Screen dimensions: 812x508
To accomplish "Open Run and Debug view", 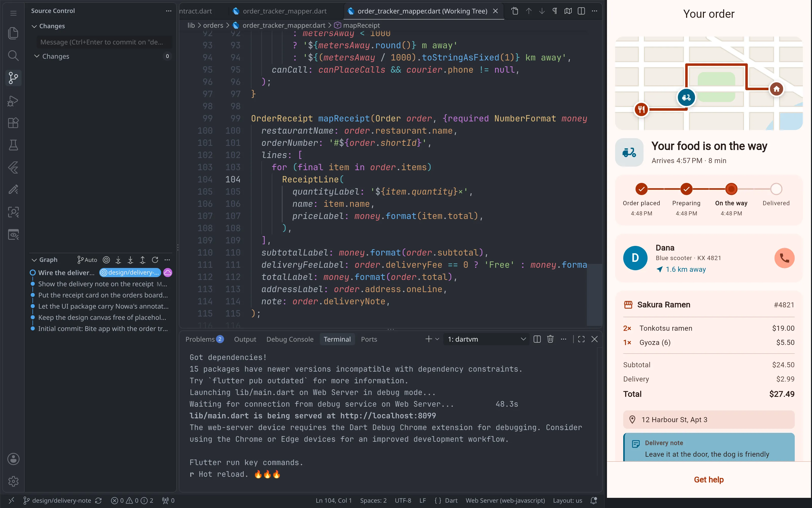I will (x=13, y=101).
